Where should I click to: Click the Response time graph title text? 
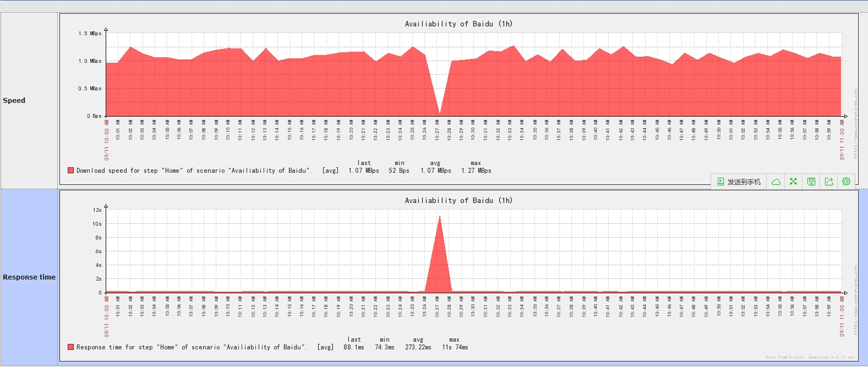tap(458, 200)
